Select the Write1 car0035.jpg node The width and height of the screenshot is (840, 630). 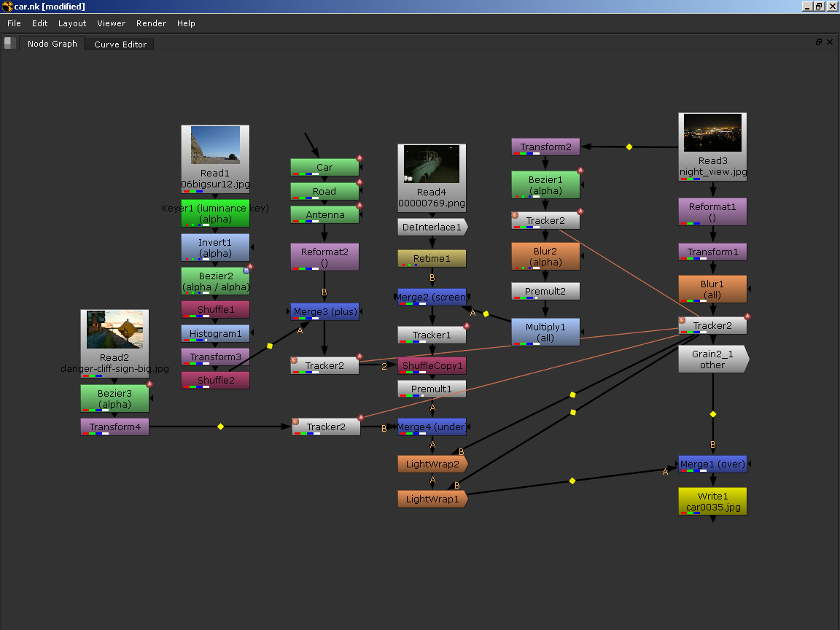pos(712,502)
